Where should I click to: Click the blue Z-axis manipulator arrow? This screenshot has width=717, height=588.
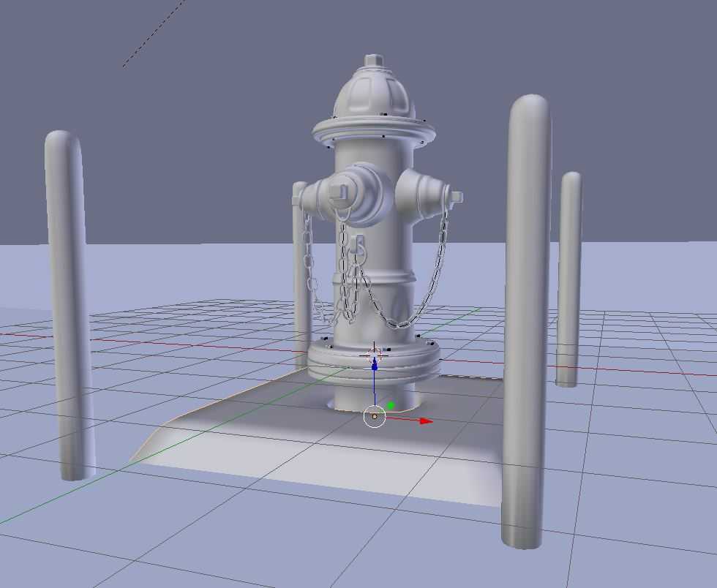pyautogui.click(x=375, y=365)
